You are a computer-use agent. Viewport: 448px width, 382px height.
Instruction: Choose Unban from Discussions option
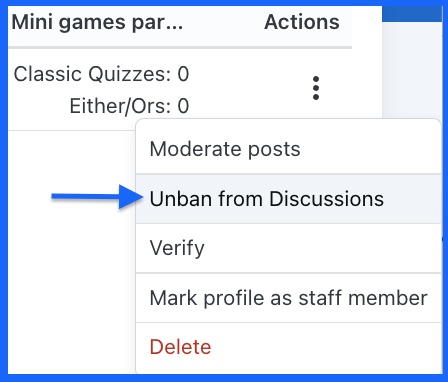[x=289, y=199]
